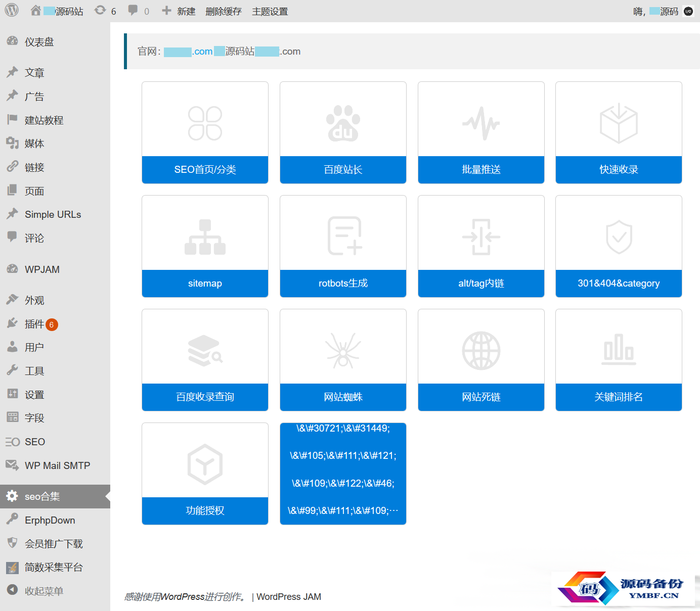Click the WP Mail SMTP envelope icon
Viewport: 700px width, 611px height.
point(12,465)
